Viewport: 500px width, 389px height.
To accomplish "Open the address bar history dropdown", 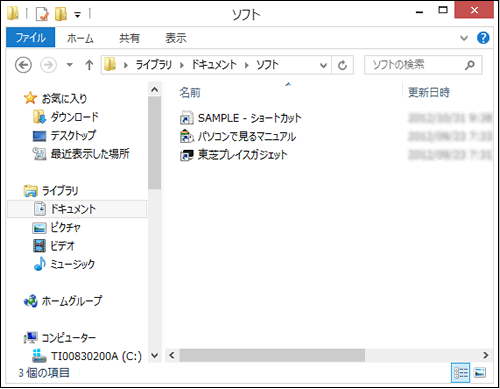I will coord(323,65).
